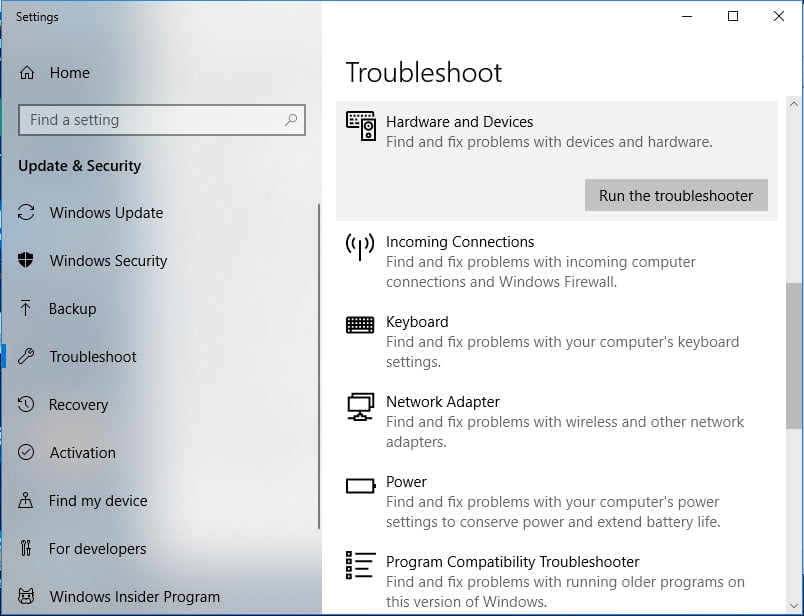Screen dimensions: 804x616
Task: Expand the Keyboard troubleshooter item
Action: 417,322
